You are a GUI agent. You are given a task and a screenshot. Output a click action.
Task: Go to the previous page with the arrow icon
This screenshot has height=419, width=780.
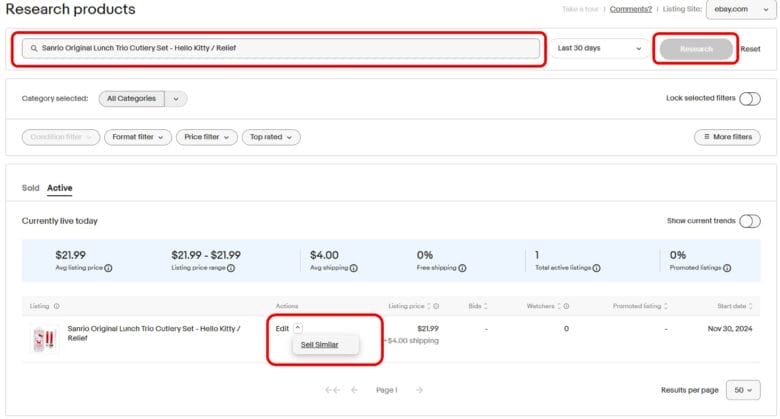click(354, 390)
